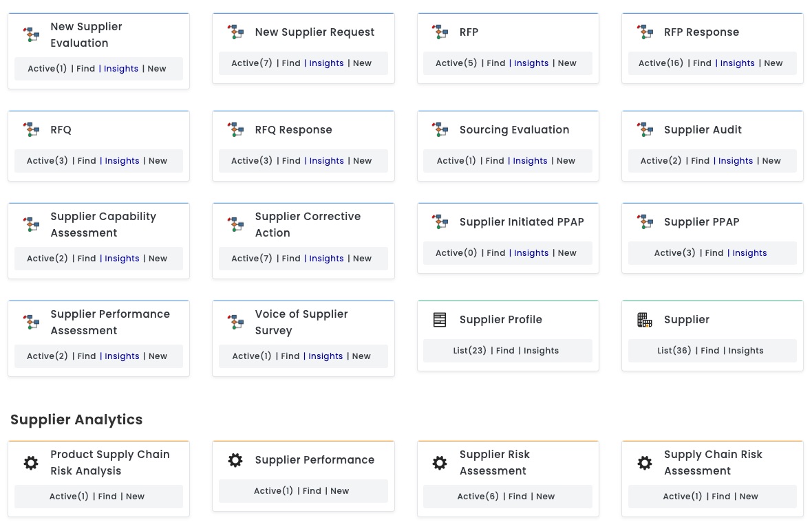Screen dimensions: 812x522
Task: Select the Supply Chain Risk Assessment gear icon
Action: pos(645,463)
